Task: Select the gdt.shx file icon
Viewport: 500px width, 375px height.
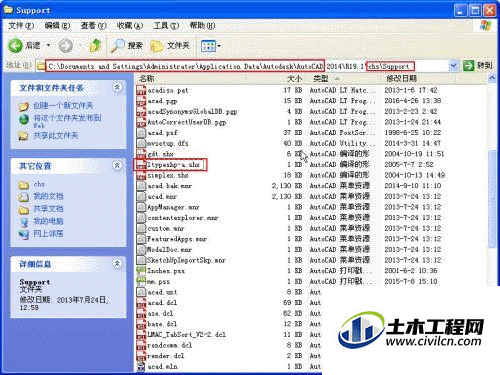Action: [x=141, y=154]
